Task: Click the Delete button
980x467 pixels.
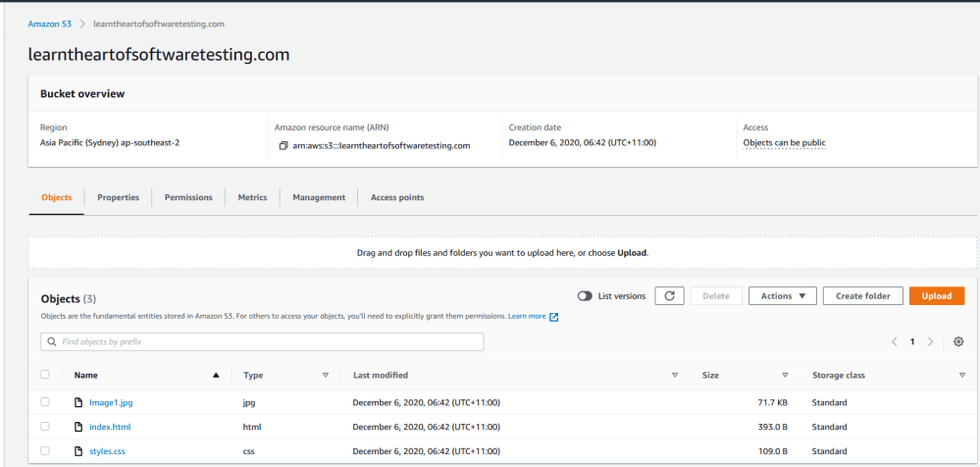Action: point(715,295)
